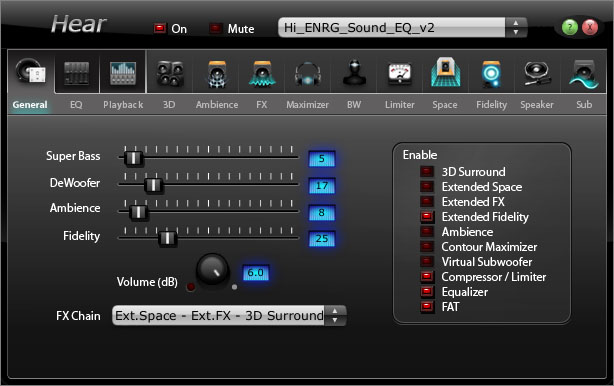Select the Maximizer headphones icon
Viewport: 614px width, 386px height.
click(x=308, y=73)
